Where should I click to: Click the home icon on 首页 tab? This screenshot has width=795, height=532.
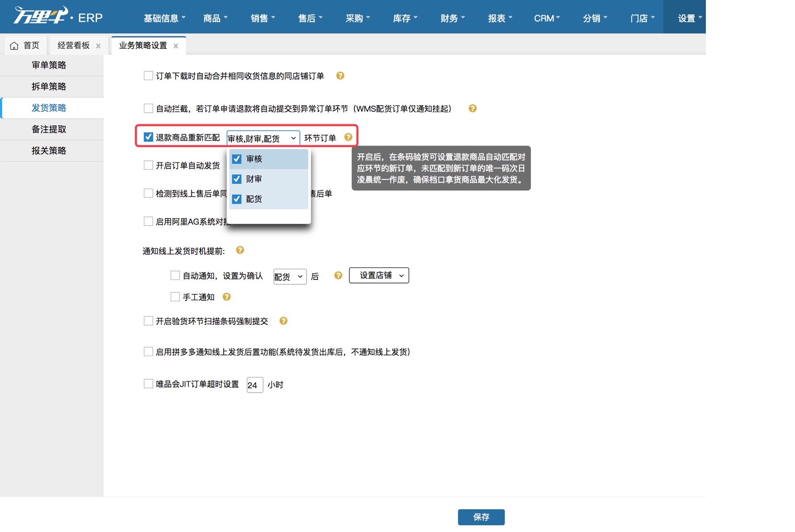tap(13, 45)
